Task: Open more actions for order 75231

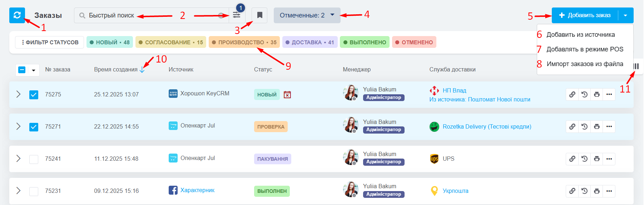Action: (x=609, y=191)
